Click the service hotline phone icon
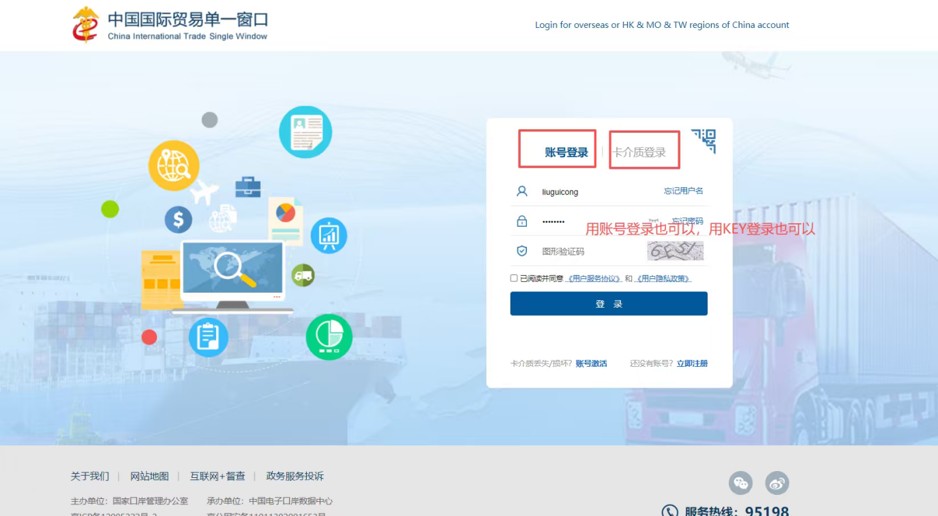This screenshot has height=516, width=938. tap(670, 511)
